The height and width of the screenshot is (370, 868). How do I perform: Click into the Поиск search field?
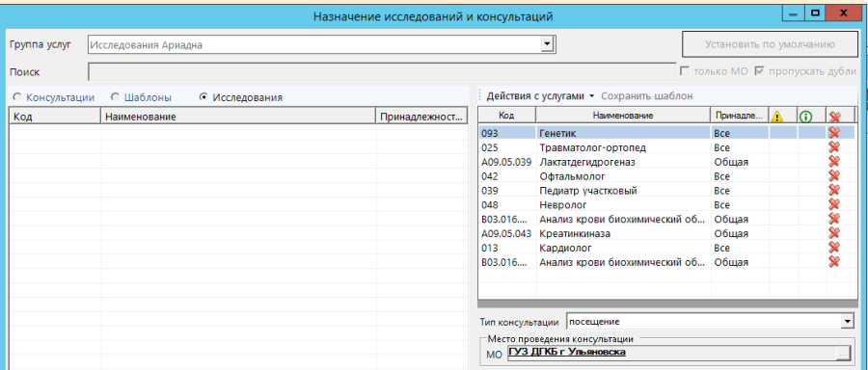(x=381, y=72)
